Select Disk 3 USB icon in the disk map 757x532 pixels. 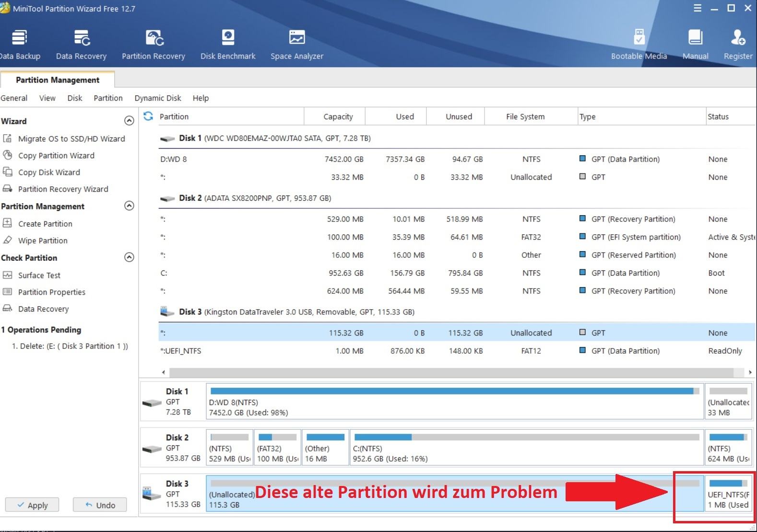click(x=152, y=493)
